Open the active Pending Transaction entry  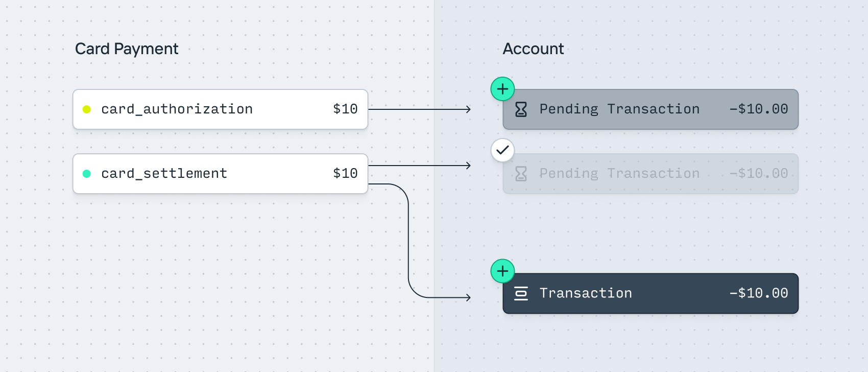point(650,109)
